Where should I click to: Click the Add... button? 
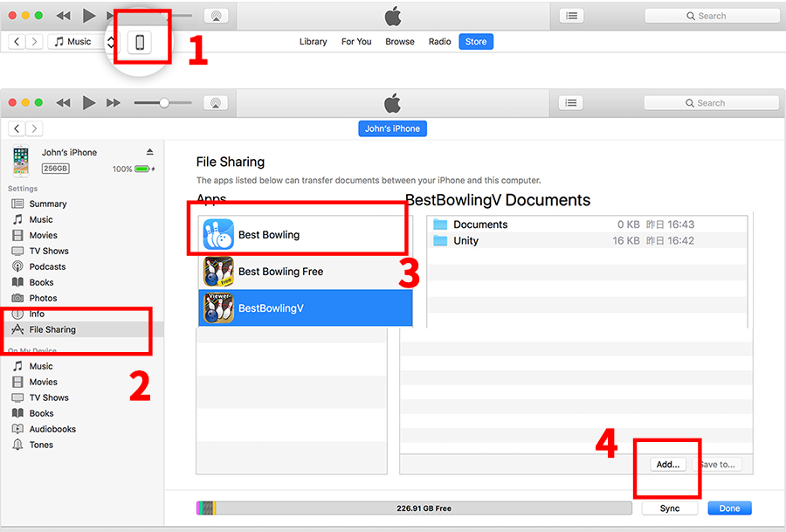click(668, 465)
